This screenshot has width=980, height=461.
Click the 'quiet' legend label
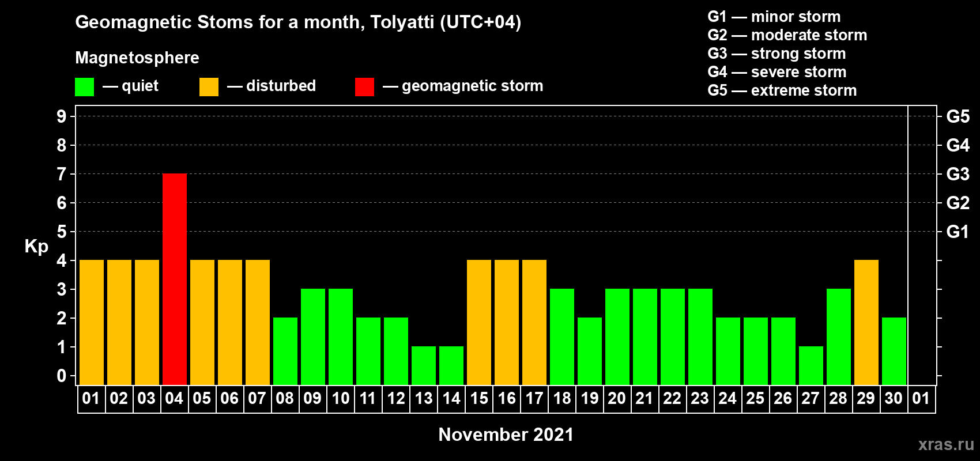pos(140,86)
